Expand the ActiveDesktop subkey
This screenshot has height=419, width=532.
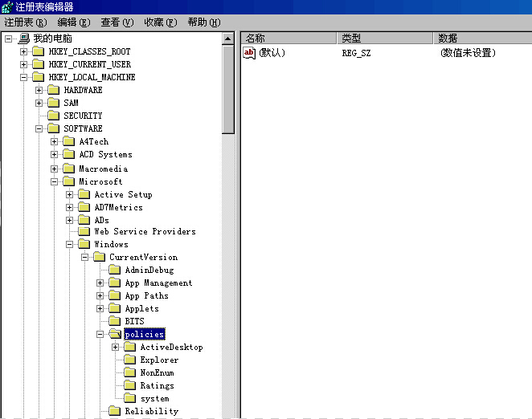[116, 347]
